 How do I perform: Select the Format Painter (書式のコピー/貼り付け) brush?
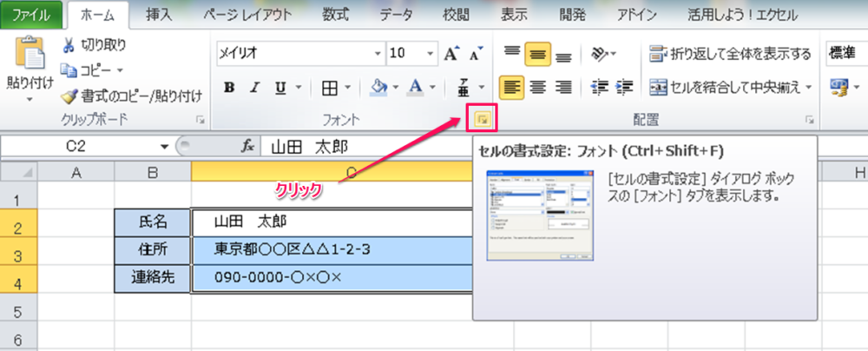pos(69,96)
